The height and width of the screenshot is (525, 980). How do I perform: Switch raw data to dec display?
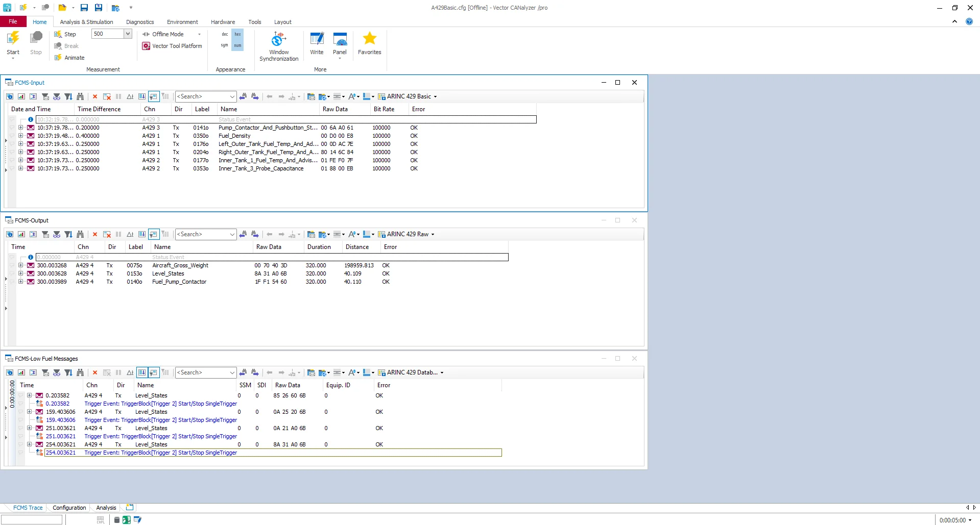(224, 34)
